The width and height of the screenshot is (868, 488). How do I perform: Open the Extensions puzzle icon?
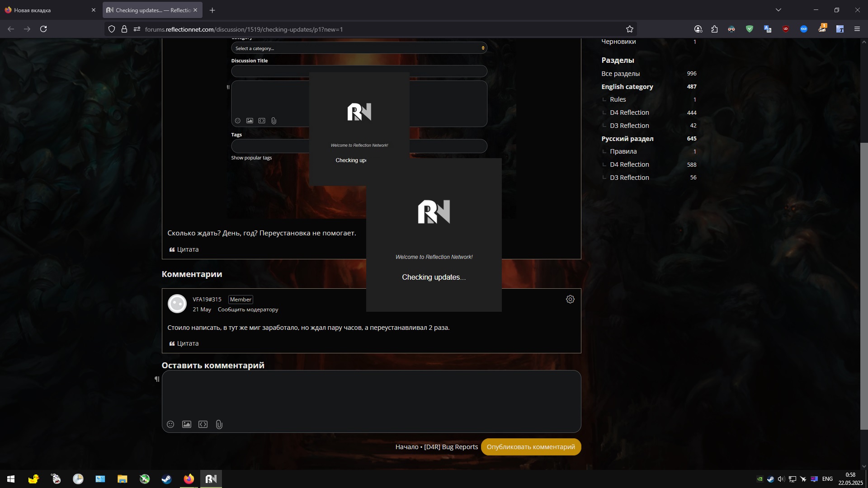click(714, 29)
